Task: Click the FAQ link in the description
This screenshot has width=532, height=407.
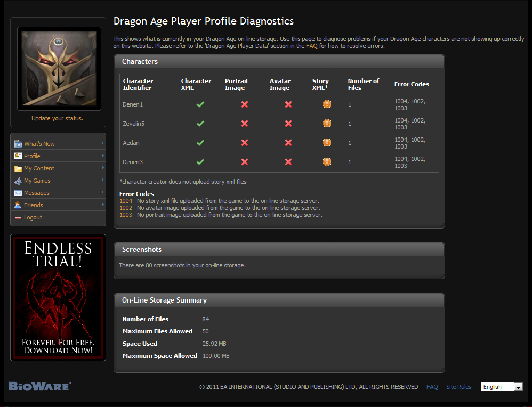Action: pos(311,46)
